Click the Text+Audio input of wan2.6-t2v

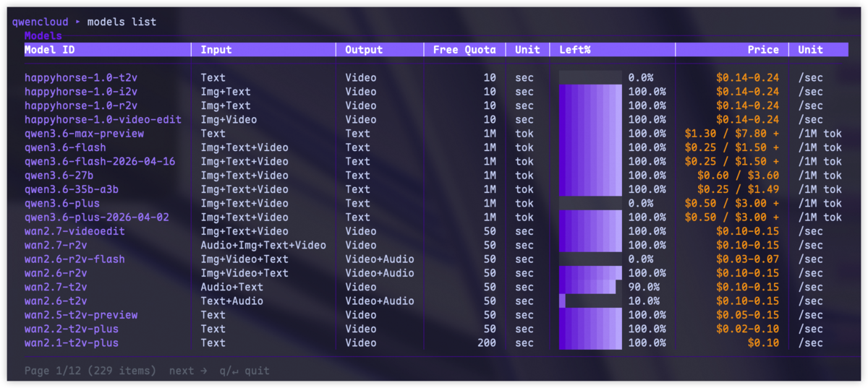point(232,301)
